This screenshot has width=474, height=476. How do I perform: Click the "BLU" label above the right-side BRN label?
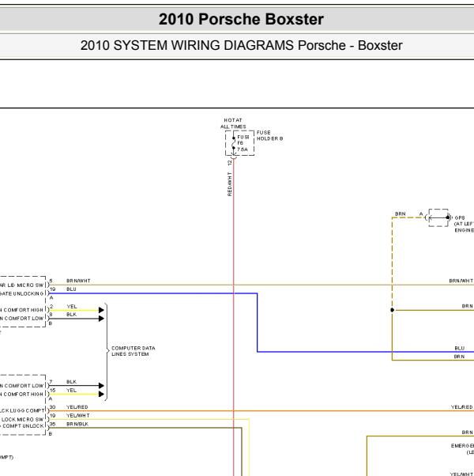tap(460, 348)
